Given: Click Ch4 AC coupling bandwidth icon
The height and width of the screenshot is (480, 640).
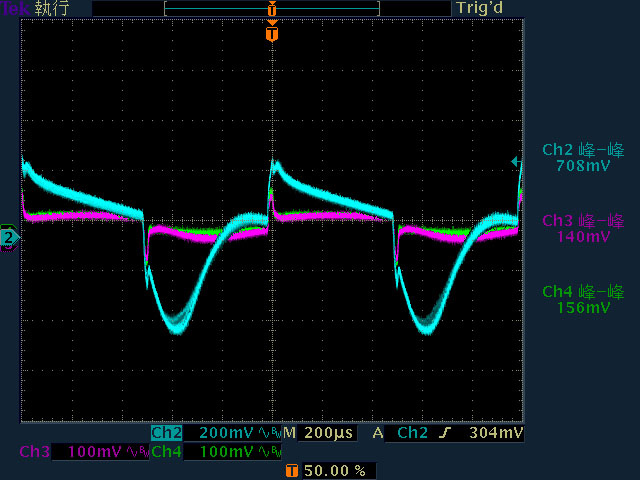Looking at the screenshot, I should pyautogui.click(x=269, y=451).
